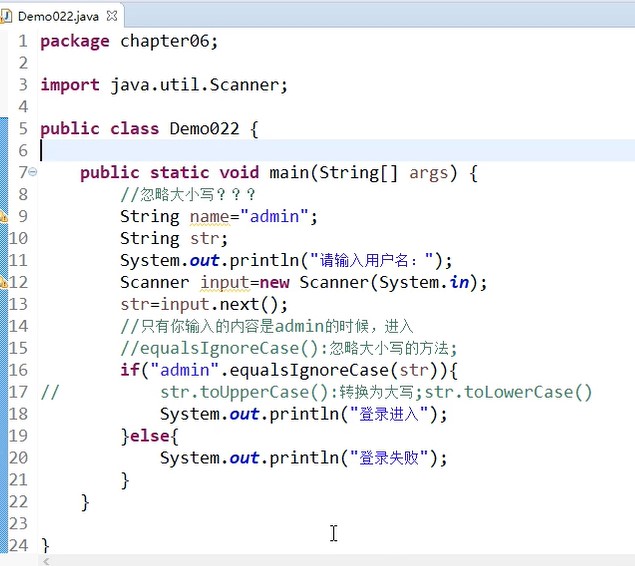Click '}else{' on line 19

tap(149, 436)
